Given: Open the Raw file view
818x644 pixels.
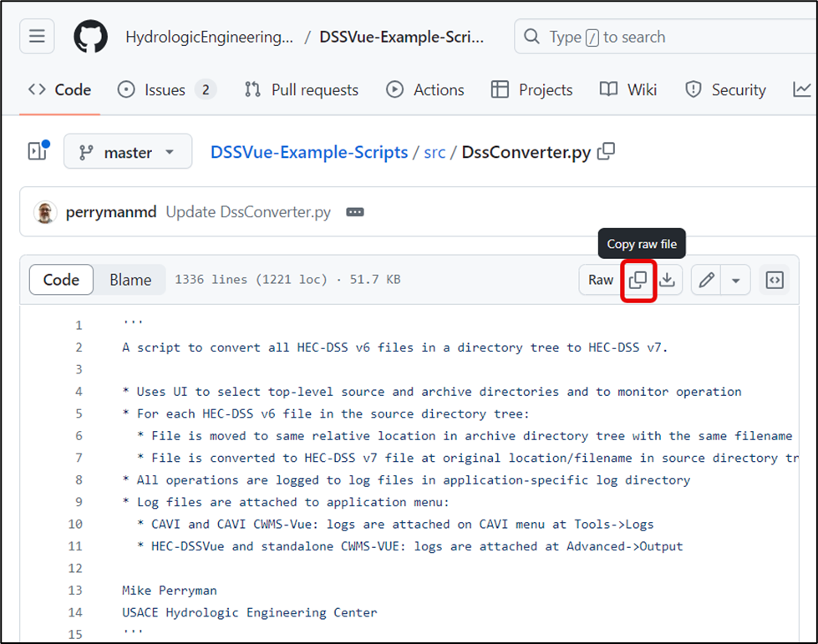Looking at the screenshot, I should pos(601,280).
